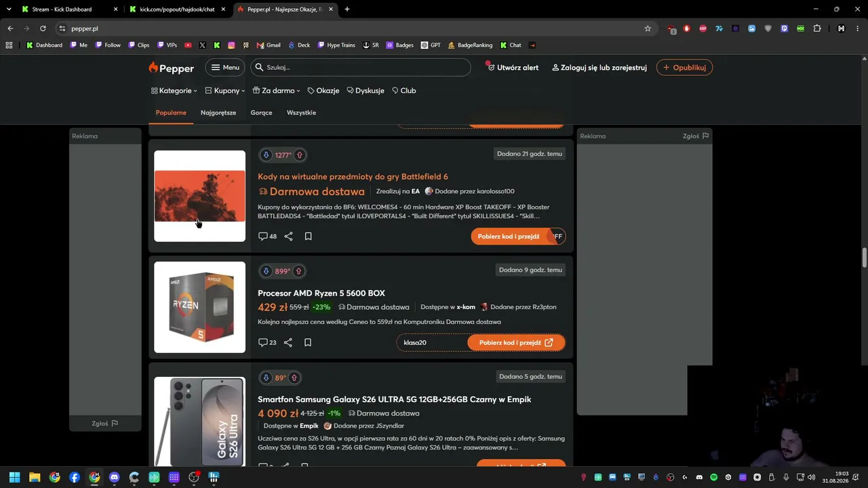The width and height of the screenshot is (868, 488).
Task: Open the Club menu item
Action: point(404,91)
